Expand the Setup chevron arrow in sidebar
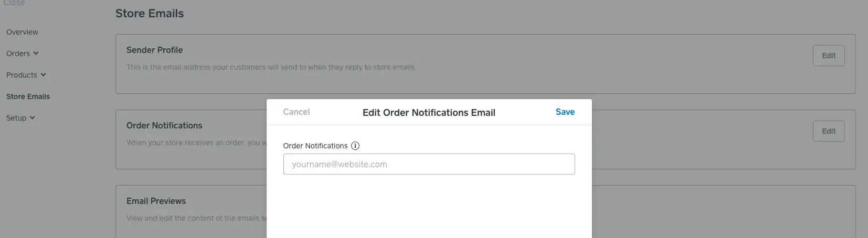This screenshot has height=238, width=868. pyautogui.click(x=32, y=118)
